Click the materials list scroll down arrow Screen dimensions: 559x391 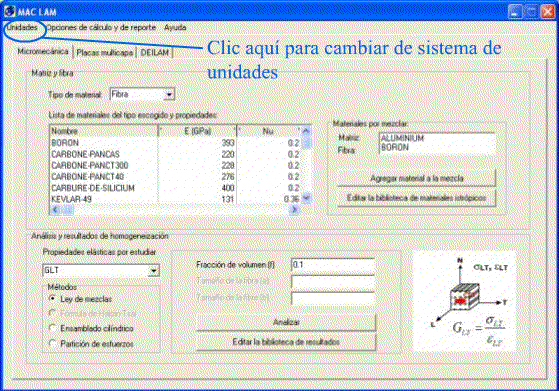tap(306, 198)
